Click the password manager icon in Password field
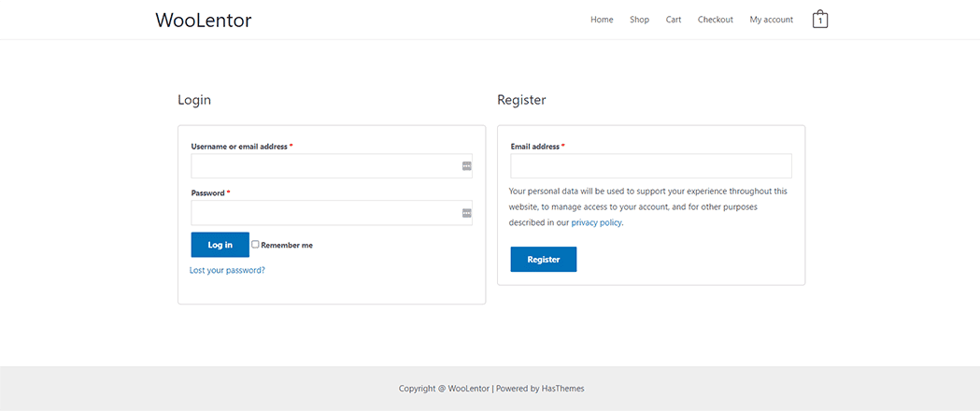The image size is (980, 411). pyautogui.click(x=466, y=213)
